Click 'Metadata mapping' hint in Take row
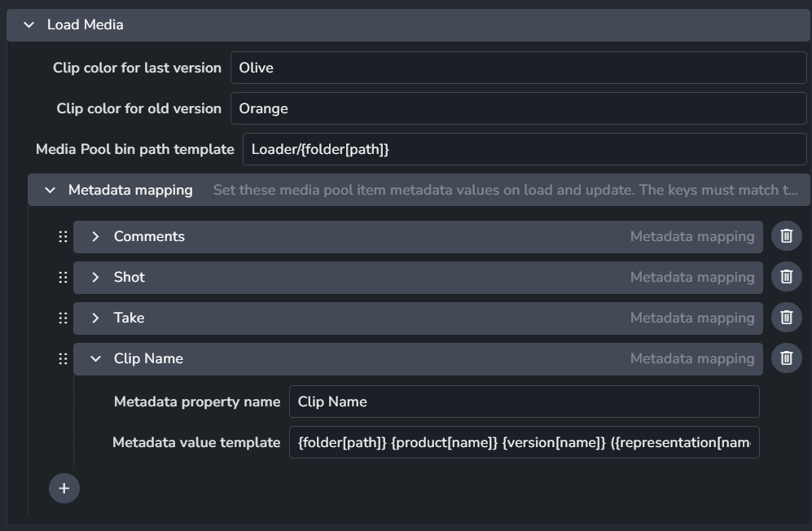The image size is (812, 531). point(691,318)
